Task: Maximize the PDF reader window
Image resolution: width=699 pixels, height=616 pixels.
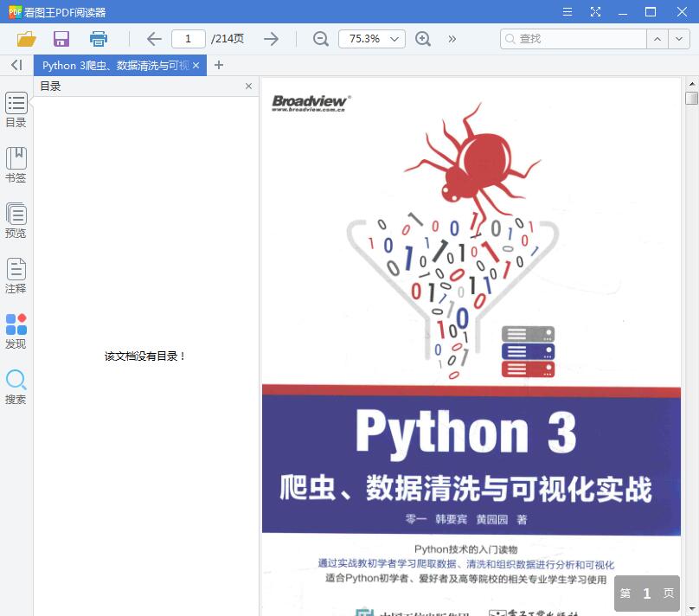Action: point(651,11)
